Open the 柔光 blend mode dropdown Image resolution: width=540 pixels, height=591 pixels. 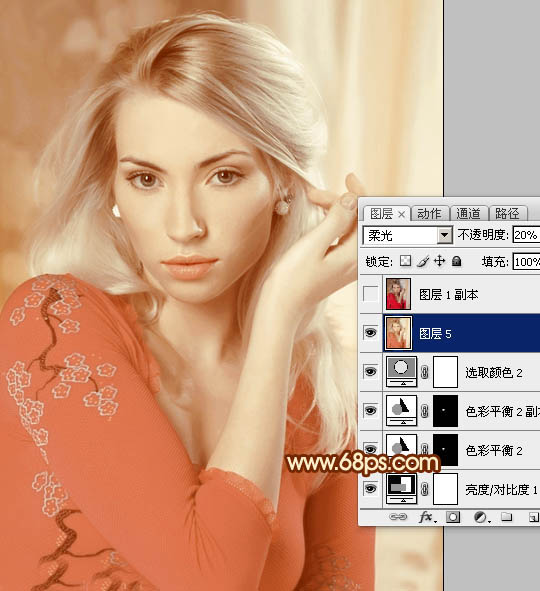coord(407,236)
